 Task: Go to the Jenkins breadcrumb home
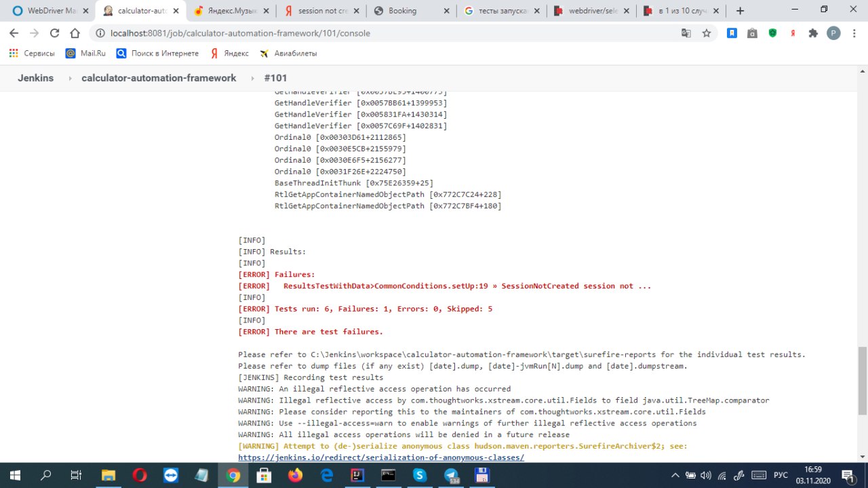[35, 78]
